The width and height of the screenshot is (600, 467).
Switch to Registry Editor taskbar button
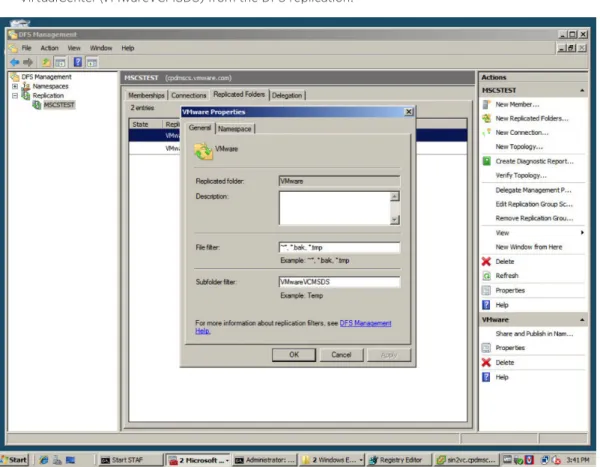(397, 460)
